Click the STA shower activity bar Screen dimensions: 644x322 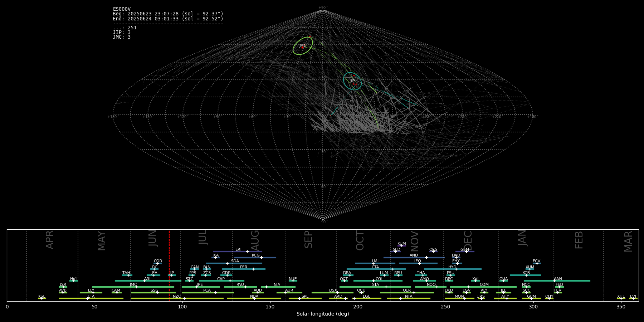click(x=375, y=287)
